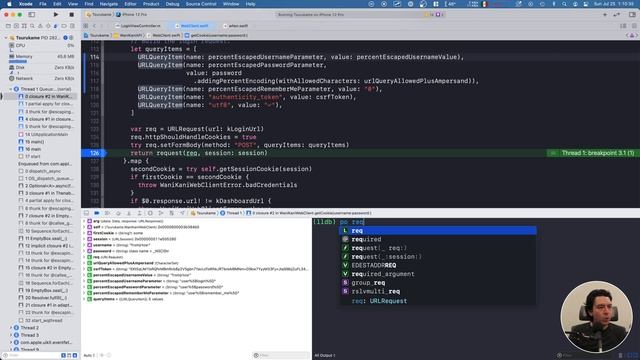Viewport: 640px width, 360px height.
Task: Open the Report navigator icon
Action: pos(72,26)
